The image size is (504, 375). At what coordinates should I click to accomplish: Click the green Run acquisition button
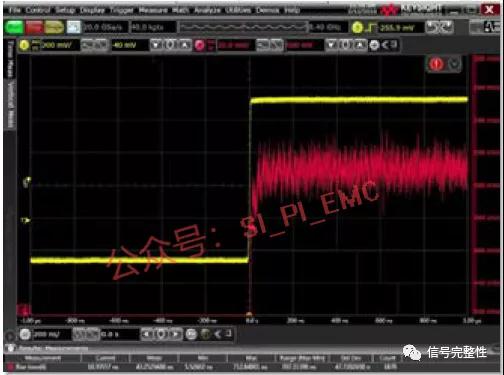tap(14, 27)
